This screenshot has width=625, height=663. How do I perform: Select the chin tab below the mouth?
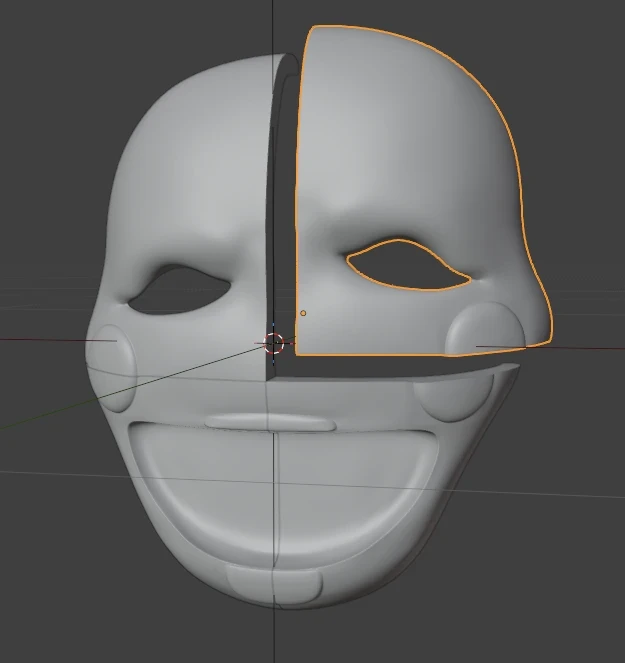(x=274, y=585)
